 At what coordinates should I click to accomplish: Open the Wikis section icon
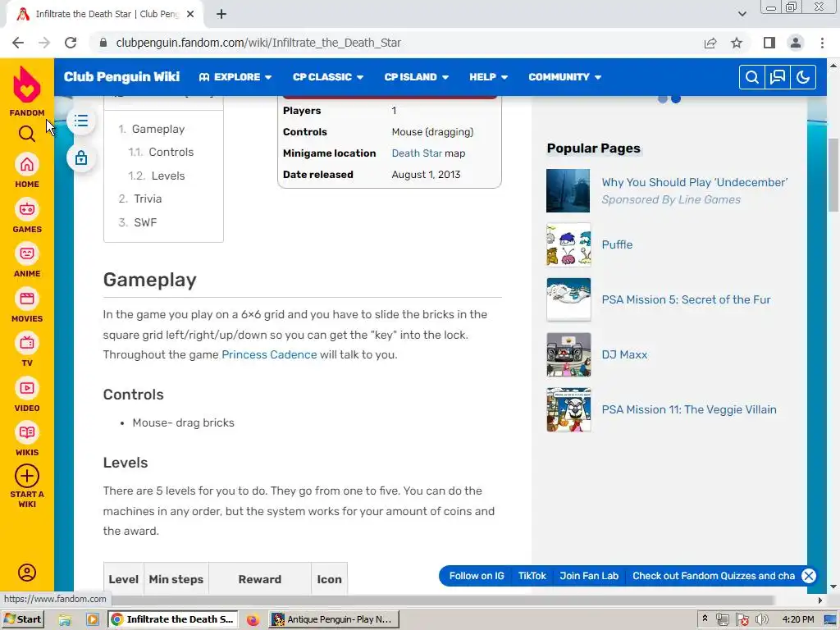point(27,433)
